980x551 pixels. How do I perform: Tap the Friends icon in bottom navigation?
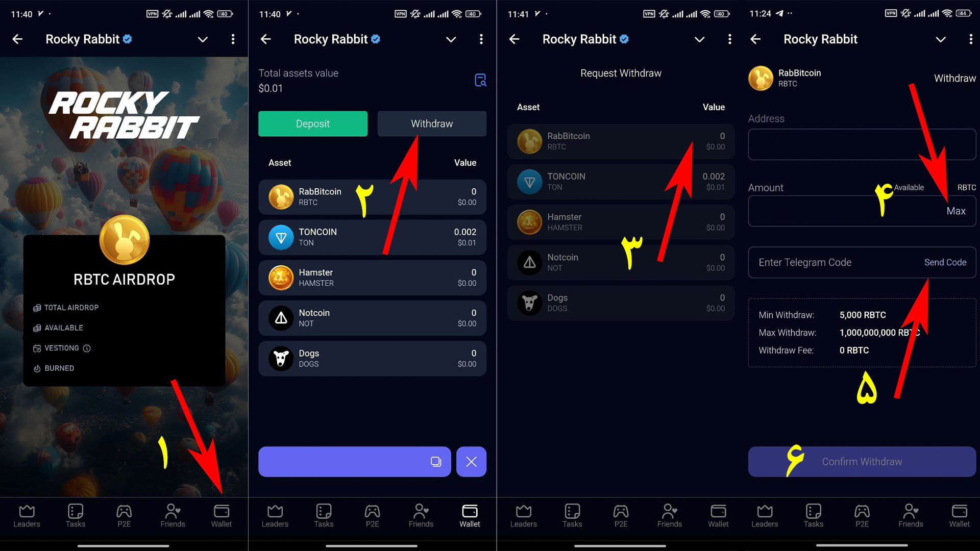tap(175, 515)
